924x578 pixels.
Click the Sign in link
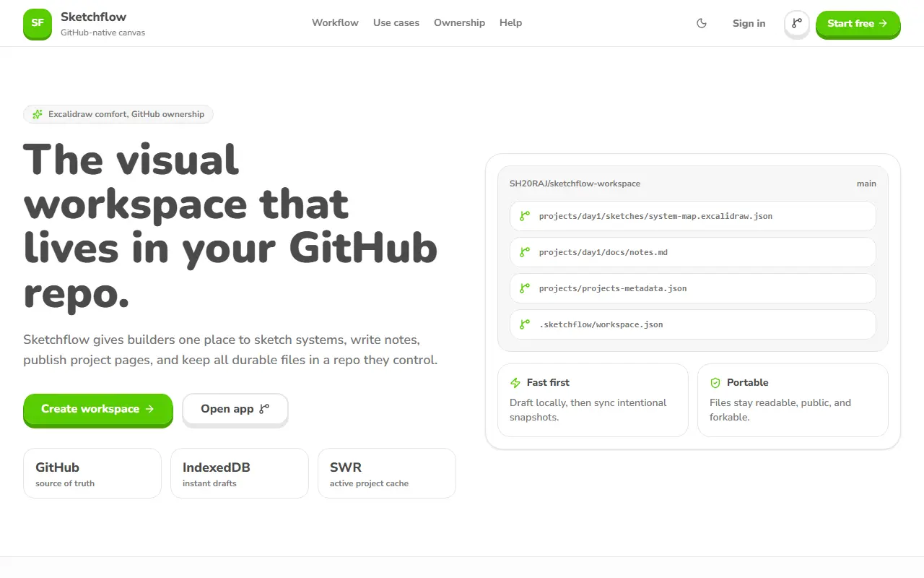749,23
